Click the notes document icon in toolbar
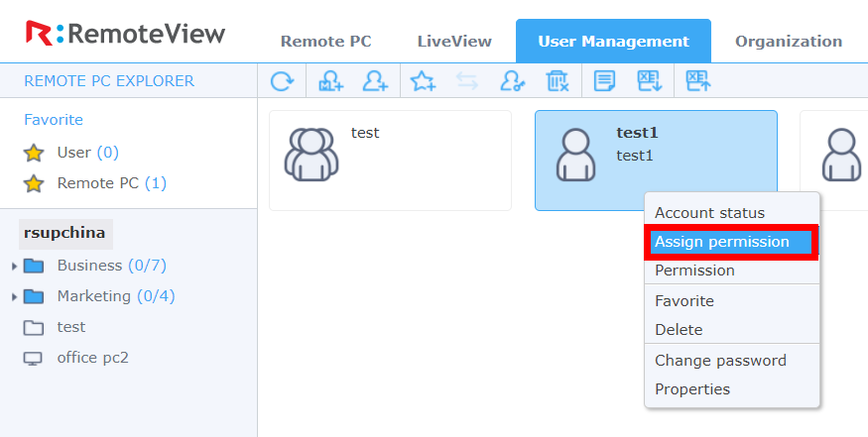This screenshot has height=437, width=868. click(x=604, y=81)
